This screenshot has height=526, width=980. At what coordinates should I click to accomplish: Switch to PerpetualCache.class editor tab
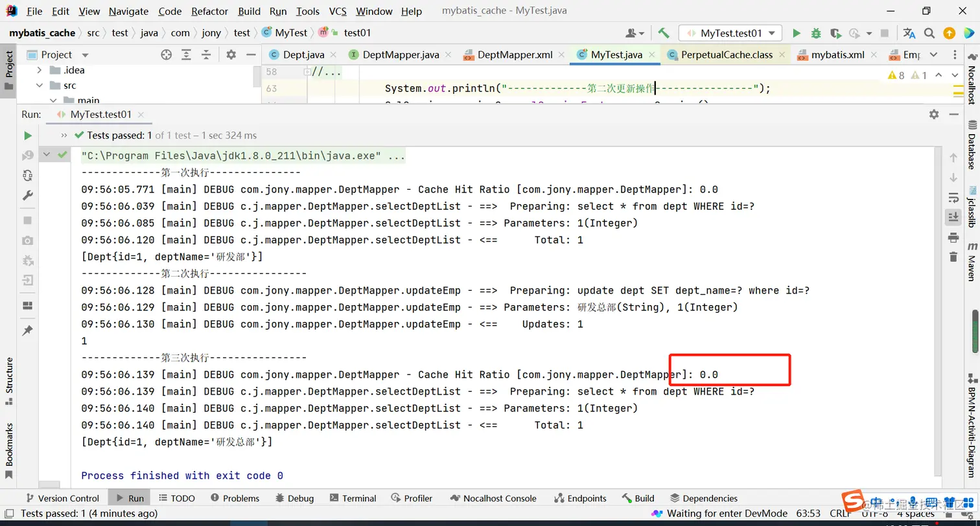click(727, 55)
